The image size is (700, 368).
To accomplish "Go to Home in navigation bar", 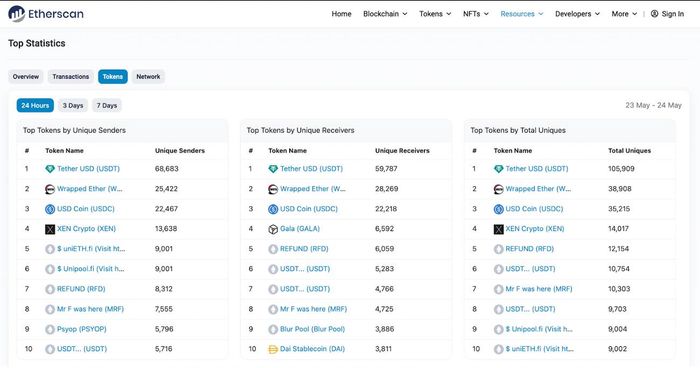I will tap(342, 14).
